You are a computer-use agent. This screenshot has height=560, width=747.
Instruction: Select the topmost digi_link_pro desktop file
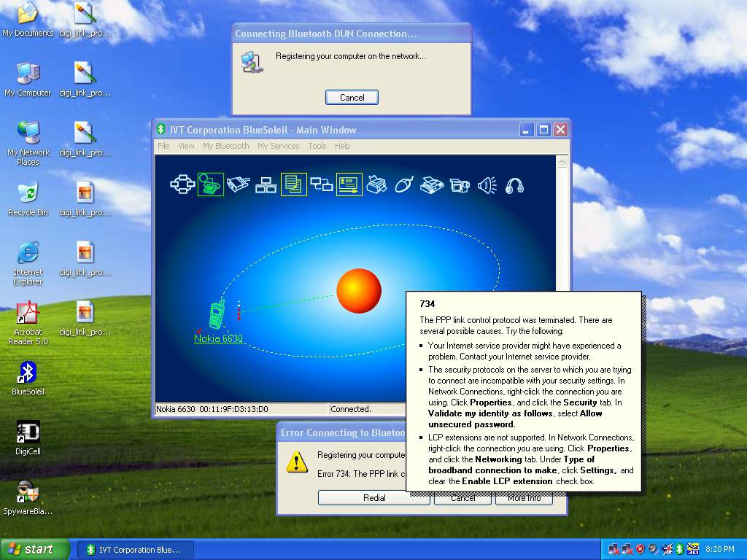pos(85,19)
